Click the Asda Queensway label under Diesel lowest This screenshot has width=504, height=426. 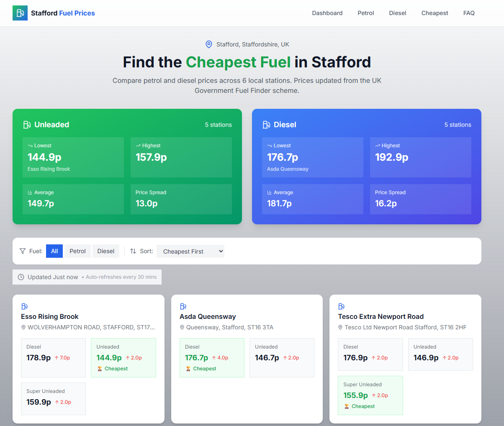click(x=288, y=169)
